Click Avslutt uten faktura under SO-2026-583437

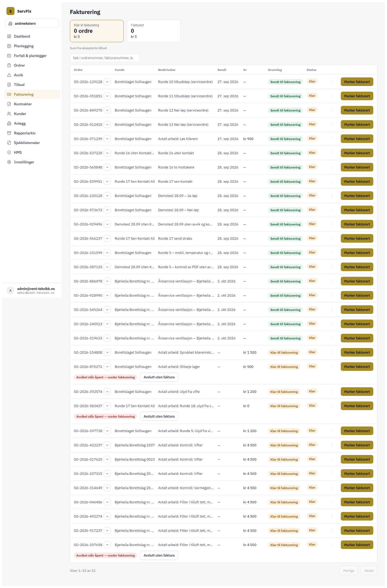point(159,416)
